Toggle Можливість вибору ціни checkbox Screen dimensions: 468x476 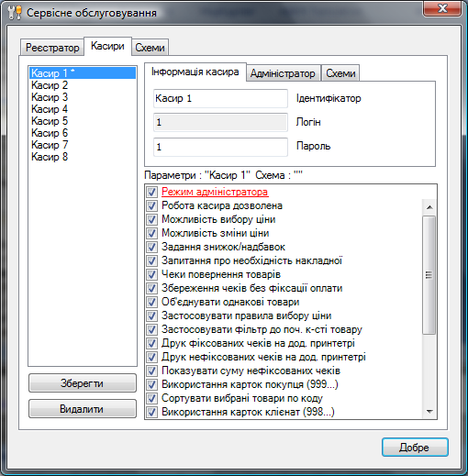click(x=151, y=219)
